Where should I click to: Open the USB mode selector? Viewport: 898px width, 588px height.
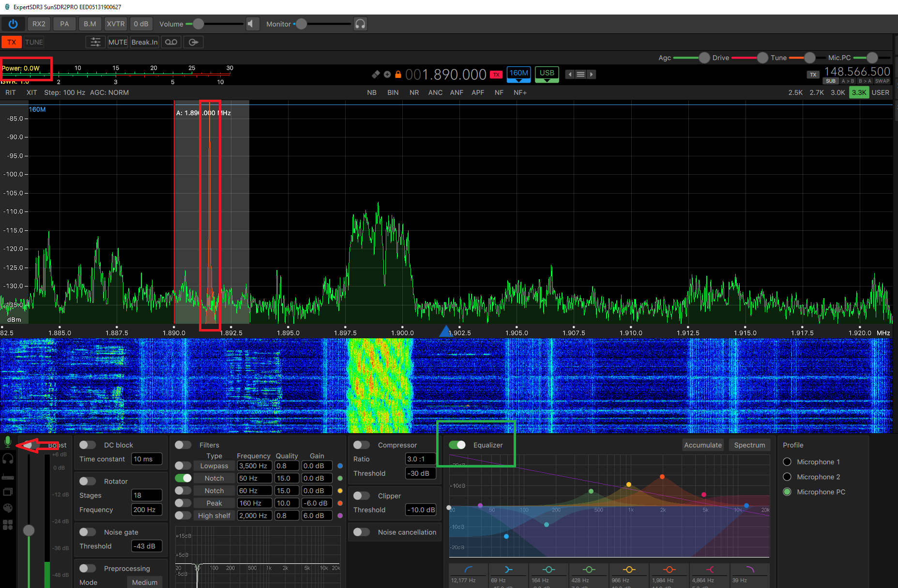click(x=547, y=74)
